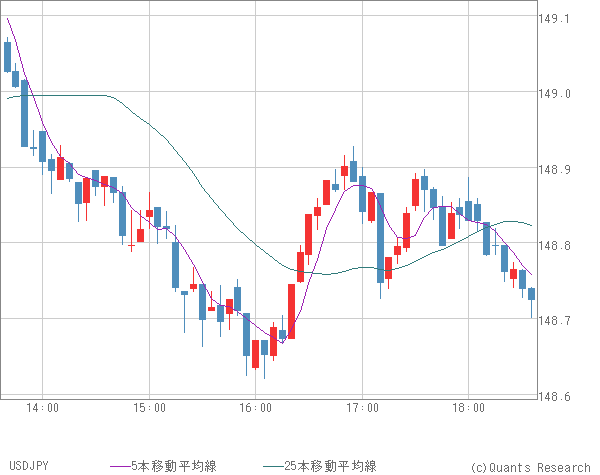Viewport: 600px width, 475px height.
Task: Click the (c)Quants Research copyright text
Action: [x=531, y=467]
